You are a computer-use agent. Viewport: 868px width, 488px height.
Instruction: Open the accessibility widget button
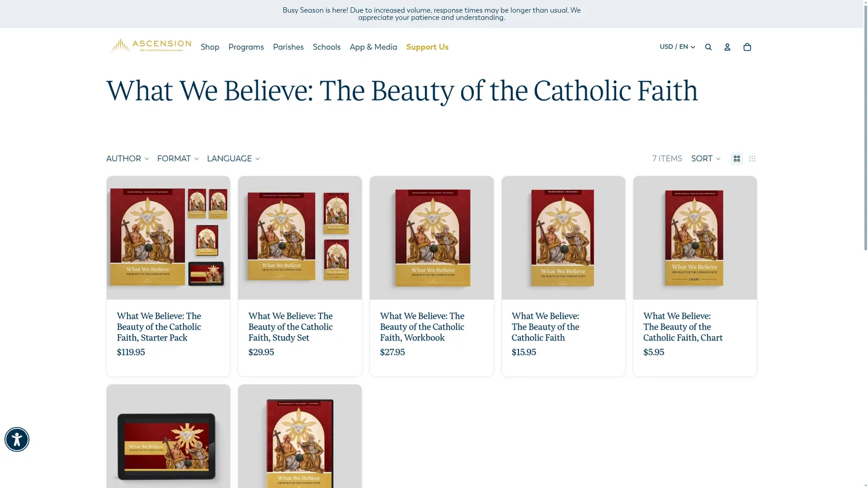point(17,439)
